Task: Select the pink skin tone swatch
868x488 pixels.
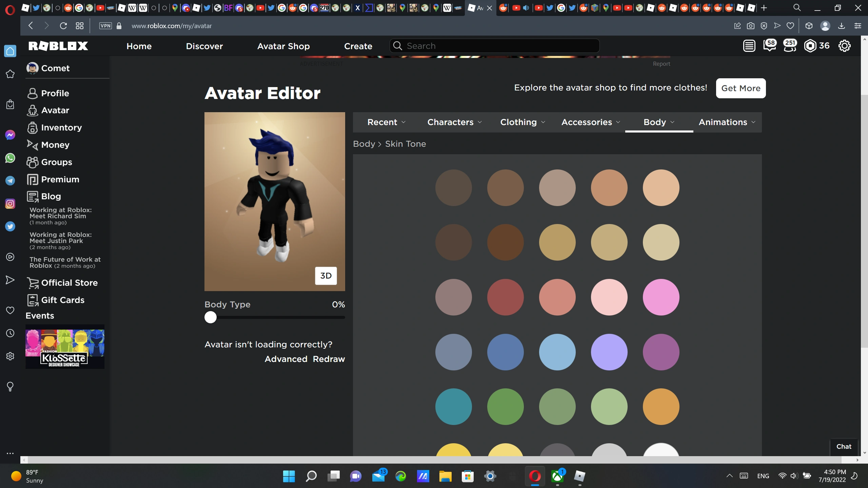Action: pyautogui.click(x=661, y=297)
